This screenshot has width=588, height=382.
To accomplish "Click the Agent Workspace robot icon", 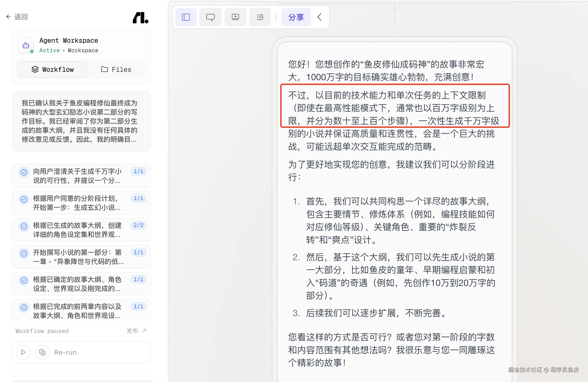I will [x=26, y=45].
